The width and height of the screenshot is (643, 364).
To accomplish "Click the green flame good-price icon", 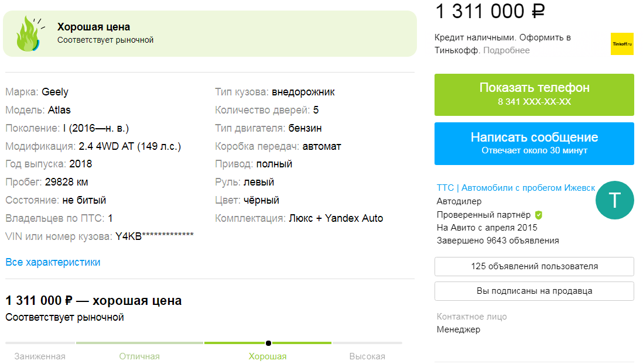I will pos(29,33).
